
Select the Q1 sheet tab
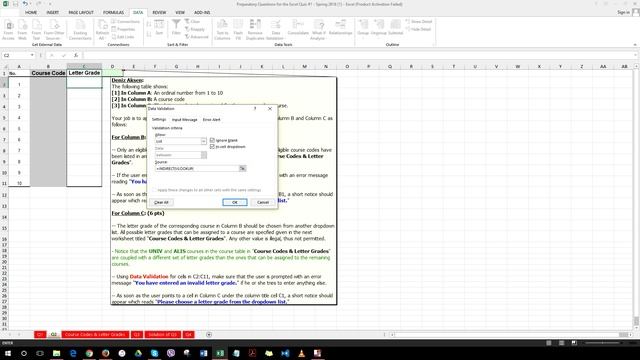(40, 335)
